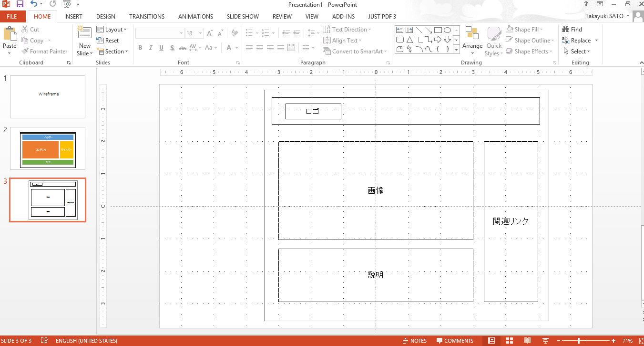Toggle Italic text formatting
This screenshot has height=346, width=644.
point(151,48)
